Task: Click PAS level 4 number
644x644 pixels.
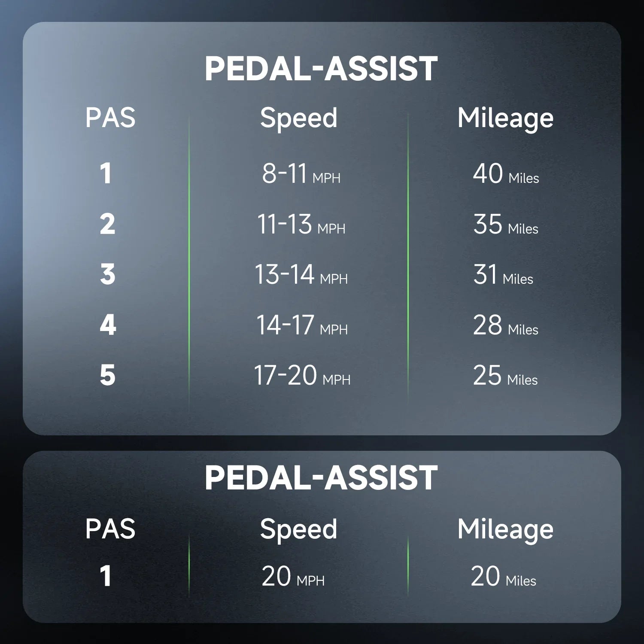Action: 108,325
